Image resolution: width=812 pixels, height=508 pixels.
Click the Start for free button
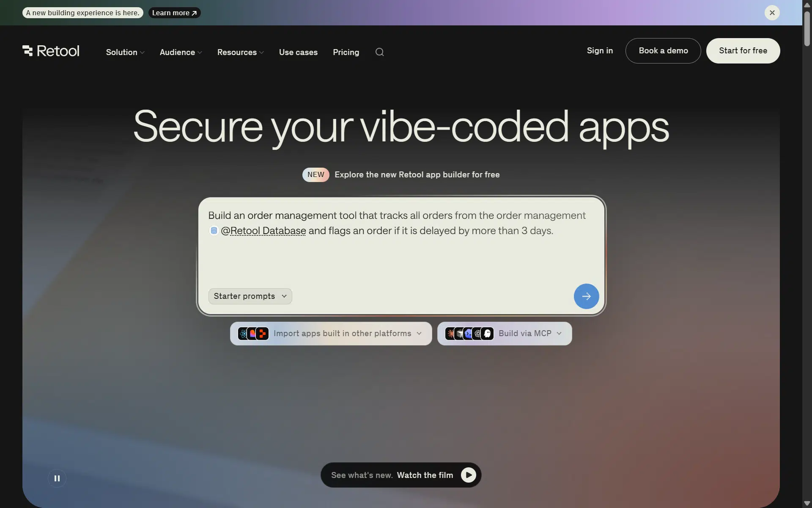tap(743, 51)
